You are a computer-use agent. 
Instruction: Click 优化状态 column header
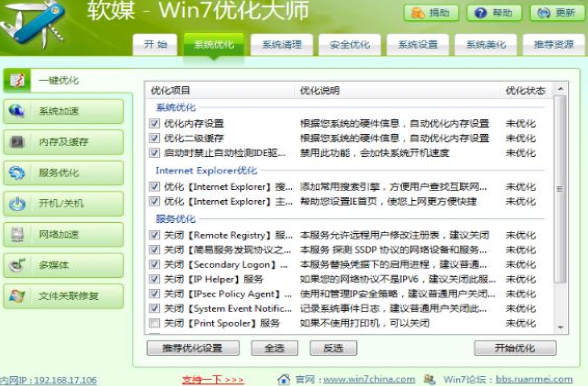pos(527,90)
